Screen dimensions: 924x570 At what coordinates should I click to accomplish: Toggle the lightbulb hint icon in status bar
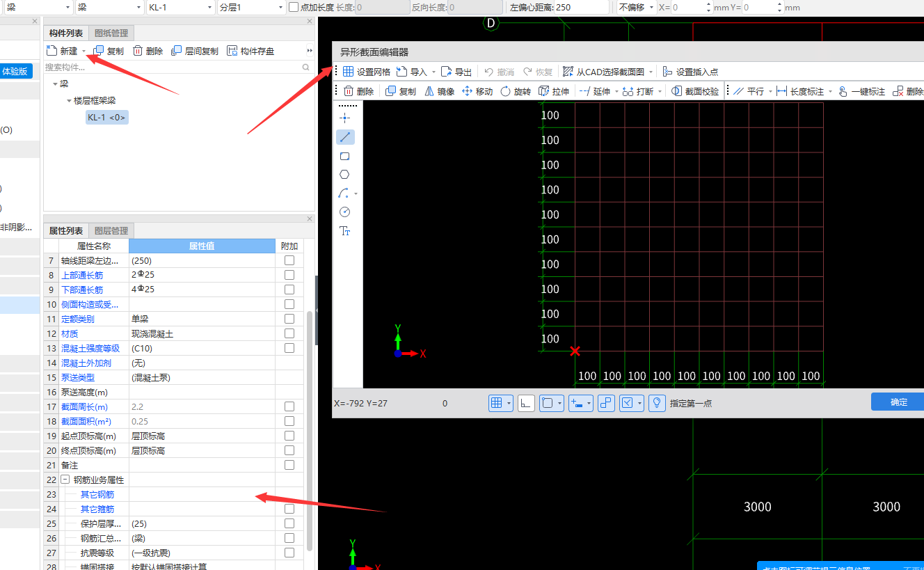click(x=657, y=403)
